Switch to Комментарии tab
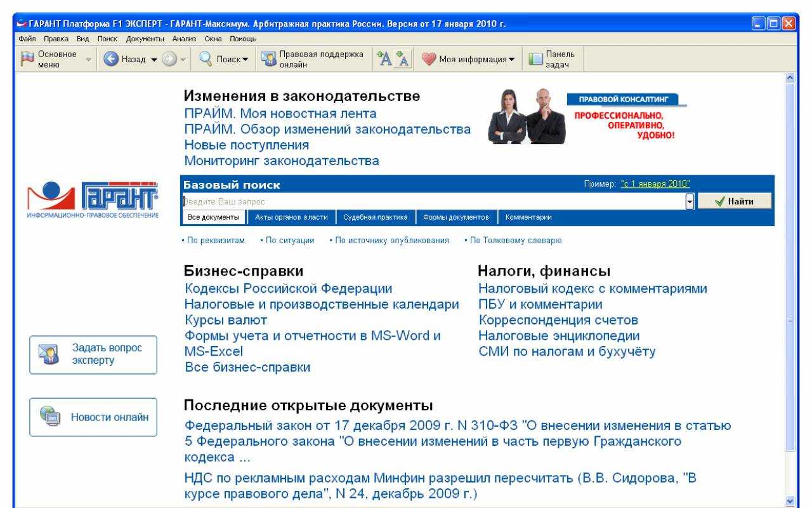 [x=528, y=217]
